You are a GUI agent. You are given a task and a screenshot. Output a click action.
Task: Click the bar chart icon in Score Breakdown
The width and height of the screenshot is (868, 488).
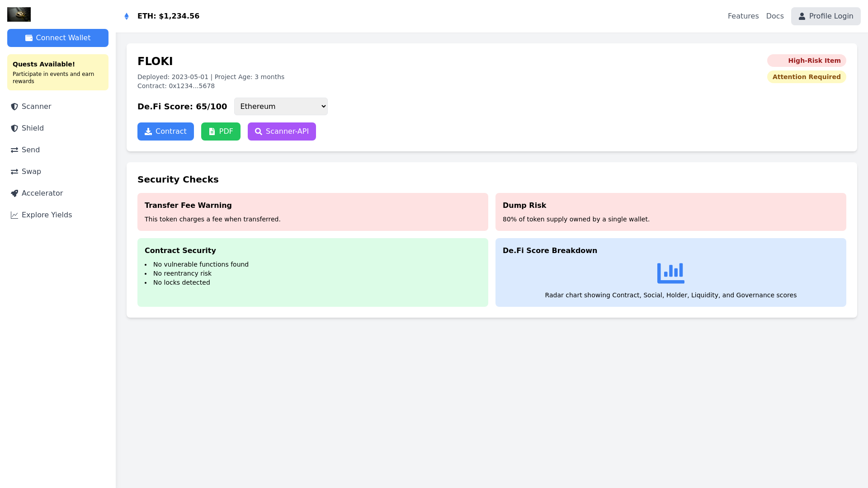tap(670, 272)
